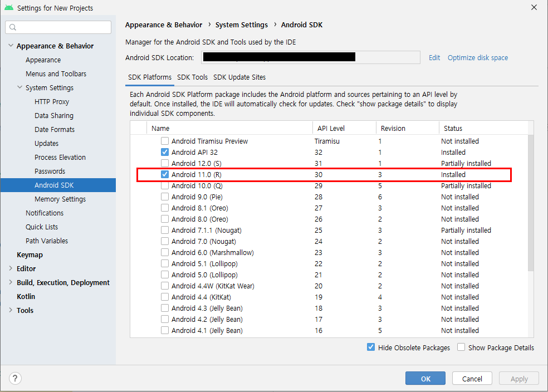548x392 pixels.
Task: Select Process Elevation in settings tree
Action: click(x=60, y=157)
